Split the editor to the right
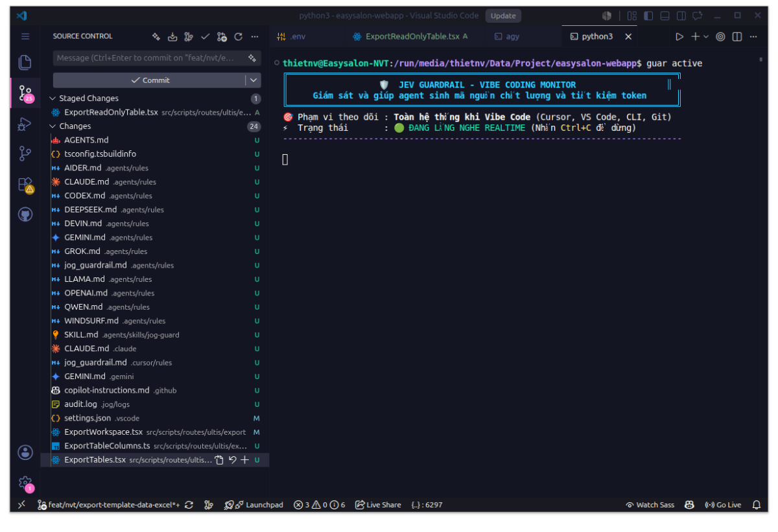The height and width of the screenshot is (532, 778). (x=737, y=36)
